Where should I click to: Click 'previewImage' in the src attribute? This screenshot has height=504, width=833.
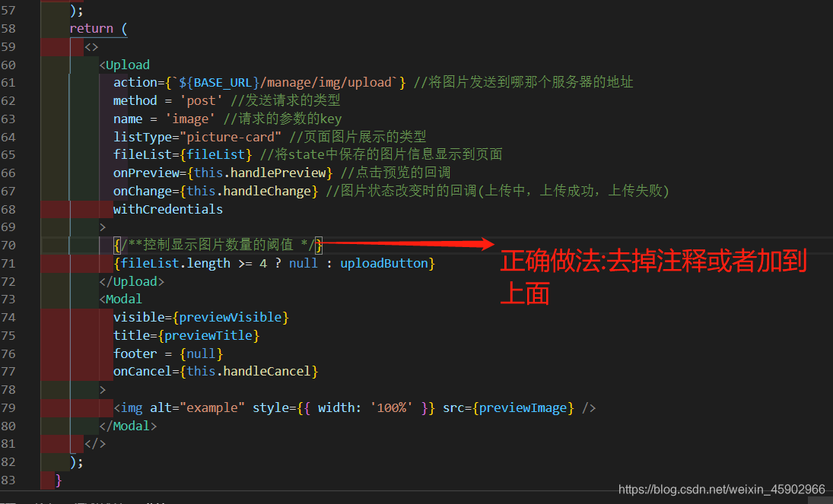point(523,408)
